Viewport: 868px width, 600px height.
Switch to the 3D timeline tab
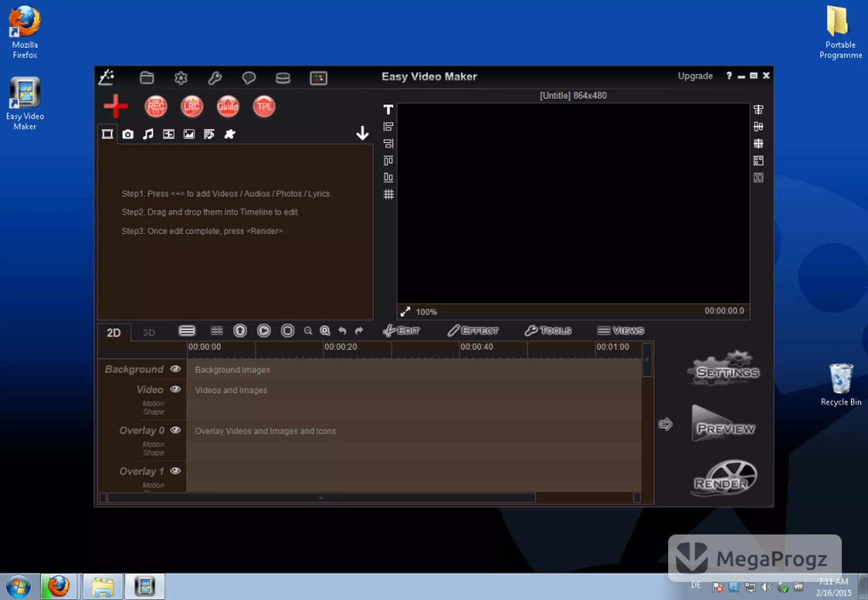149,333
